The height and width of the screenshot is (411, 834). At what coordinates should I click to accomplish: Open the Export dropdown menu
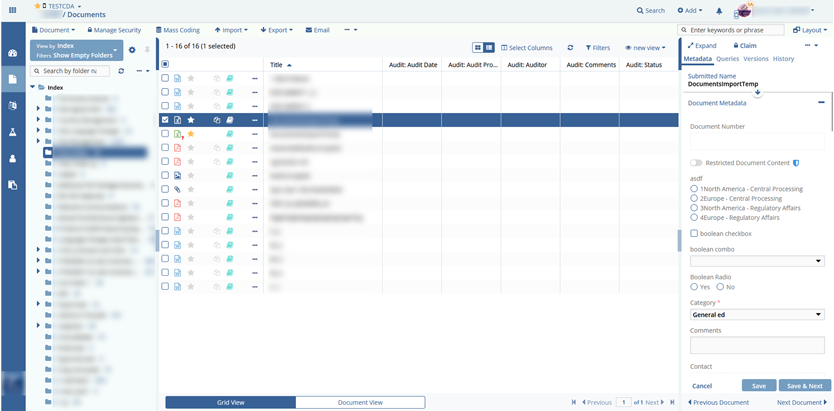coord(277,30)
